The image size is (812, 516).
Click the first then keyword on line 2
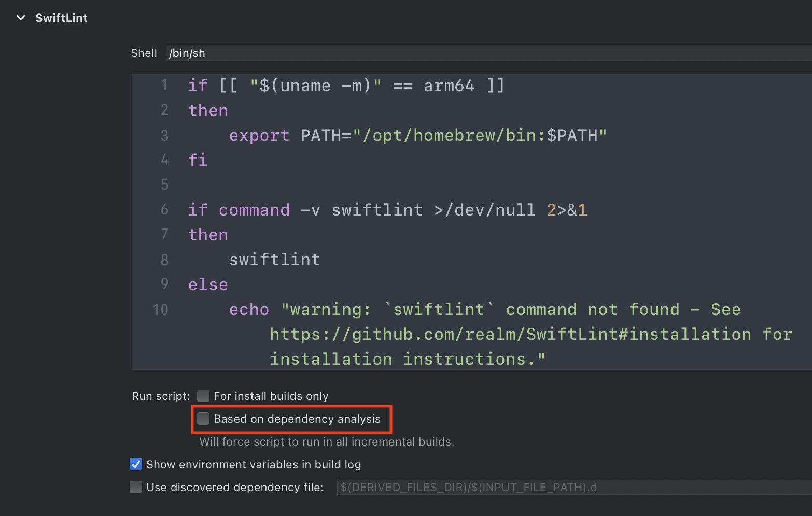[208, 110]
